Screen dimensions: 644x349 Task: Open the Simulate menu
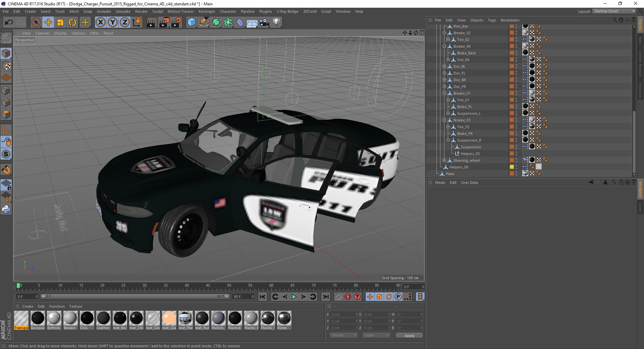point(123,11)
